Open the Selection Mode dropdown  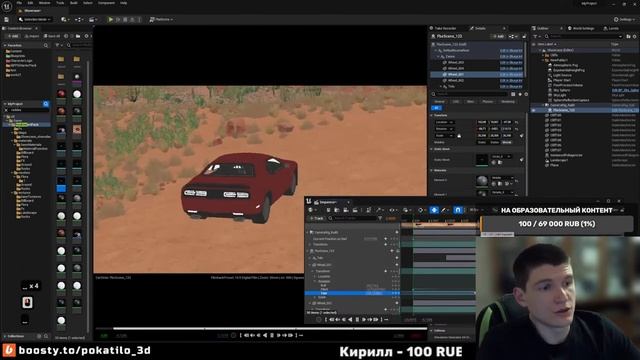coord(35,19)
